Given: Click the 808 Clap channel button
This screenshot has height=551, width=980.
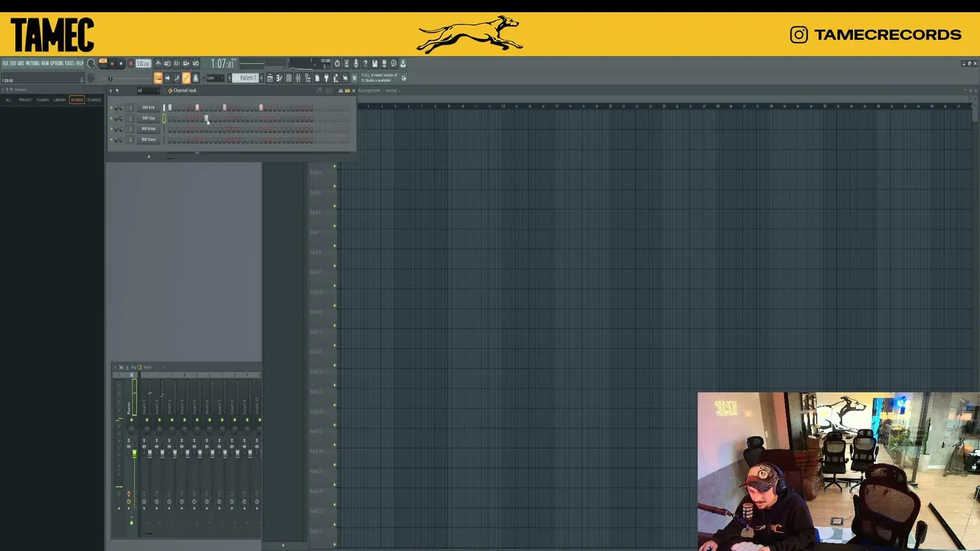Looking at the screenshot, I should click(149, 118).
